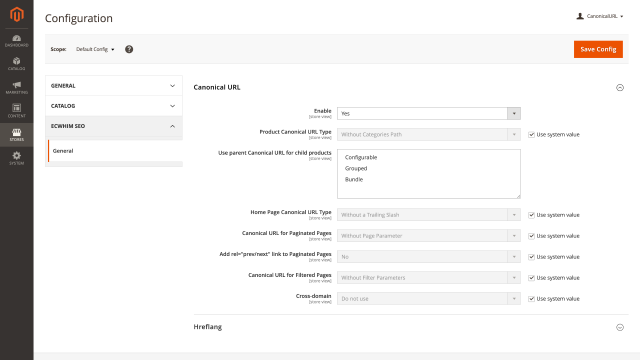Image resolution: width=640 pixels, height=360 pixels.
Task: Select Bundle in child products list
Action: (354, 179)
